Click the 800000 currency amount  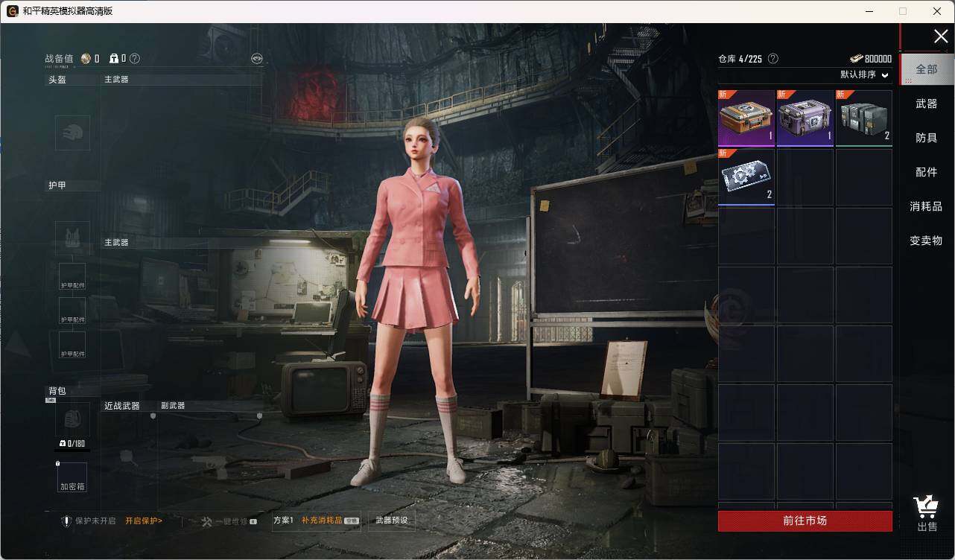pos(878,59)
